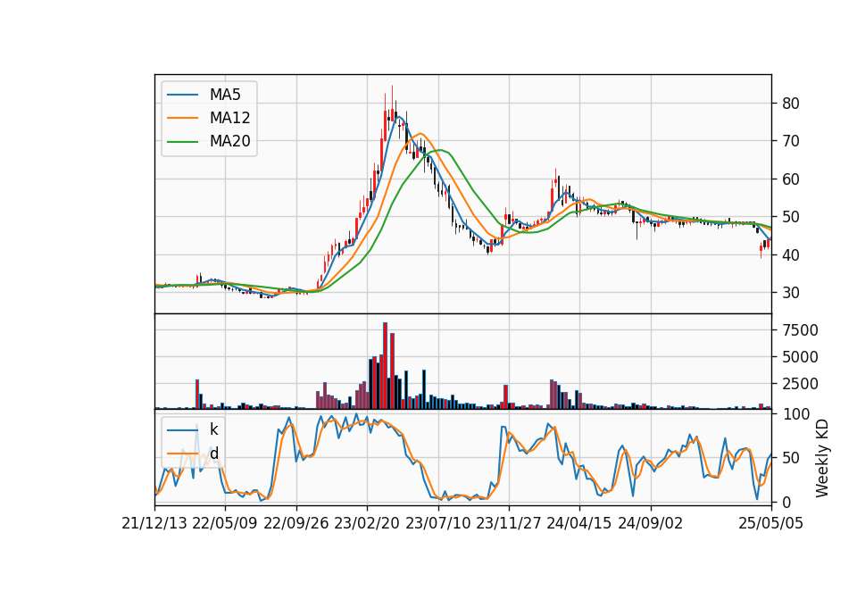
Task: Click the MA20 legend label
Action: (229, 142)
